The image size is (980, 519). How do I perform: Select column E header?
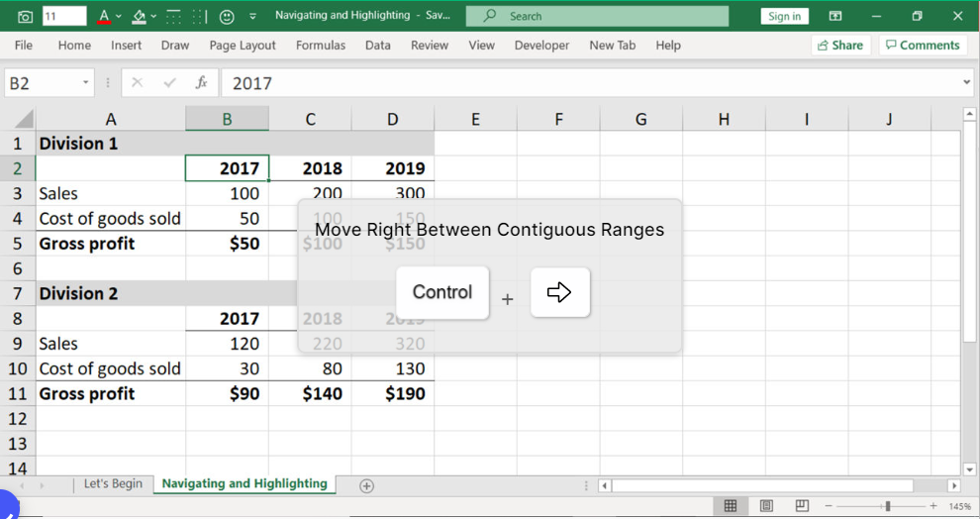coord(475,119)
